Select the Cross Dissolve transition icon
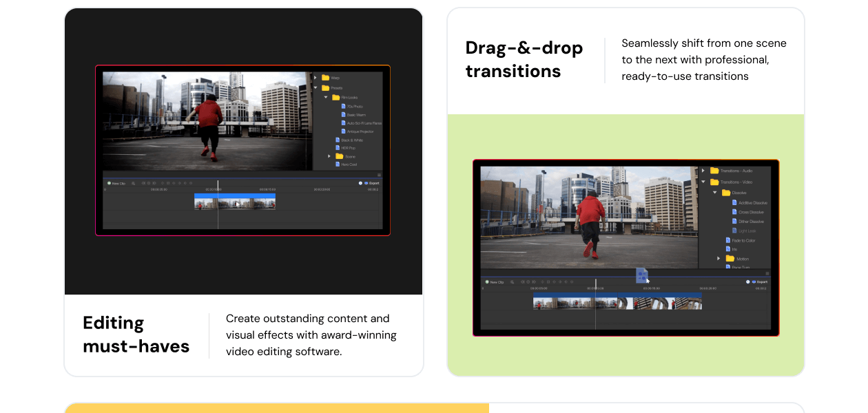 pyautogui.click(x=734, y=212)
